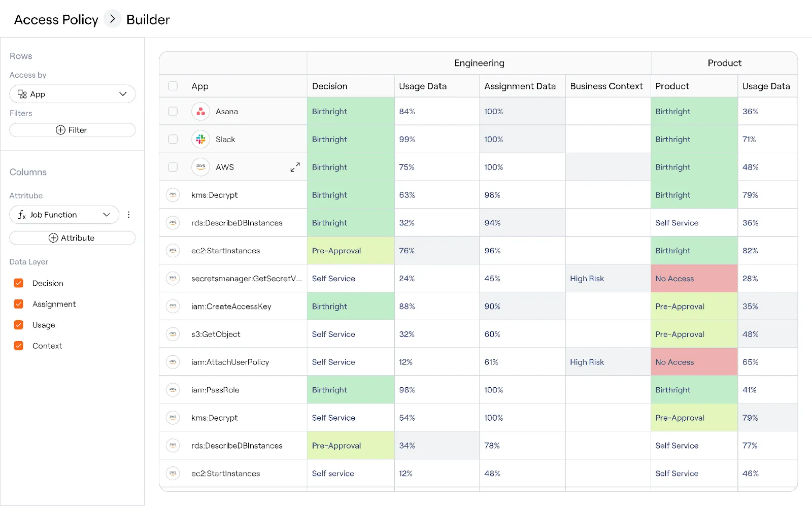Click the Attribute add button
The height and width of the screenshot is (506, 812).
[x=73, y=238]
